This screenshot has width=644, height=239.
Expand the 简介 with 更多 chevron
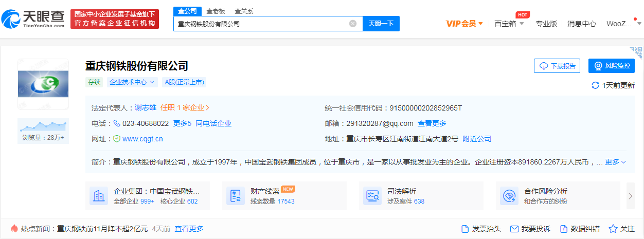point(616,162)
